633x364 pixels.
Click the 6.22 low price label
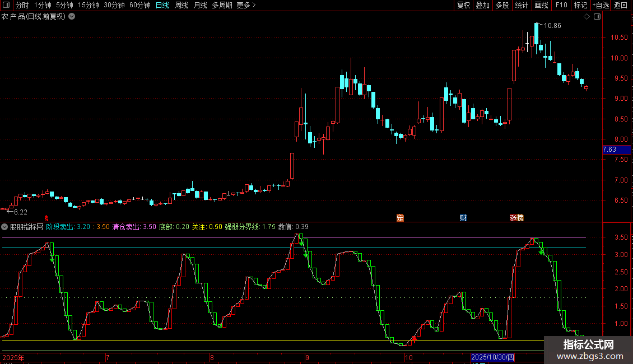pyautogui.click(x=21, y=212)
